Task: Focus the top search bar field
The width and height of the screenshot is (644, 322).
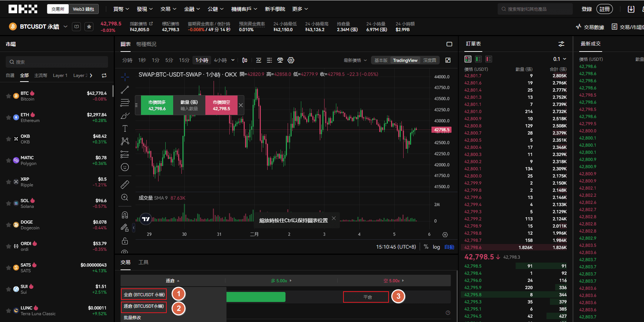Action: (535, 9)
